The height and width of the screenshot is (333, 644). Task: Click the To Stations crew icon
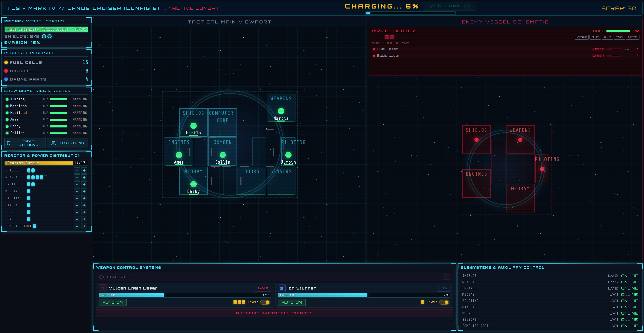[x=53, y=143]
